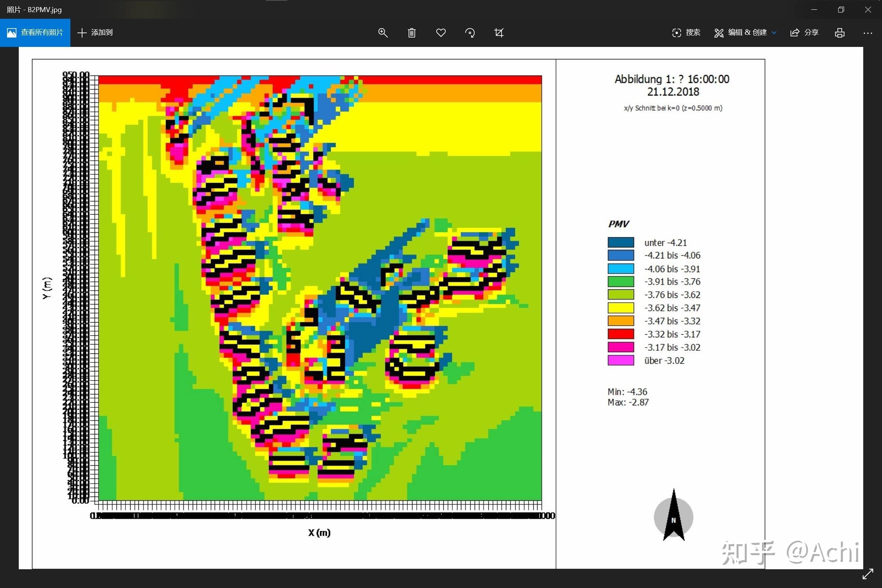The height and width of the screenshot is (588, 882).
Task: Click the crop tool icon
Action: pyautogui.click(x=499, y=33)
